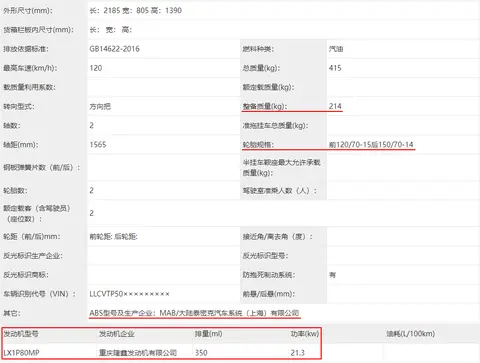
Task: Click the tire specification 120/70-15 value
Action: [371, 144]
